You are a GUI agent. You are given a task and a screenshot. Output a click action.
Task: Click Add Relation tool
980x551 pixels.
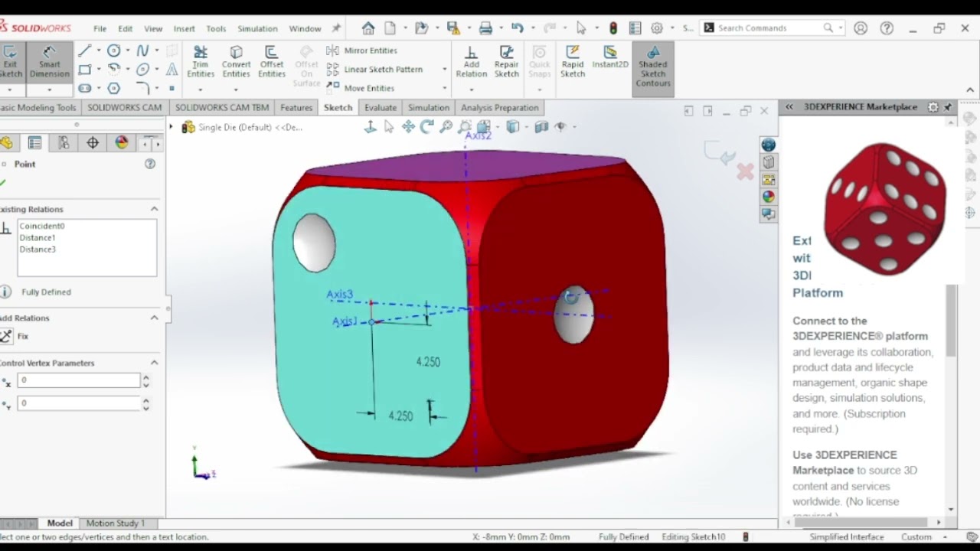click(471, 61)
